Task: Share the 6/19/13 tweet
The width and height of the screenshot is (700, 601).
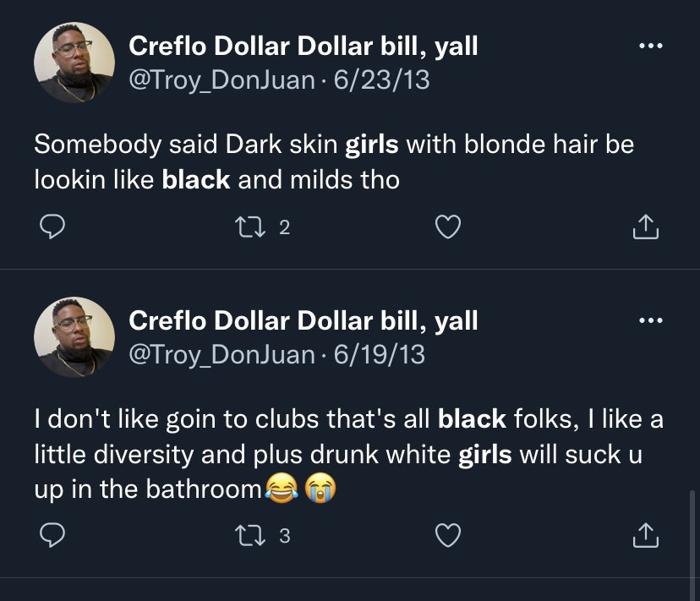Action: pos(646,535)
